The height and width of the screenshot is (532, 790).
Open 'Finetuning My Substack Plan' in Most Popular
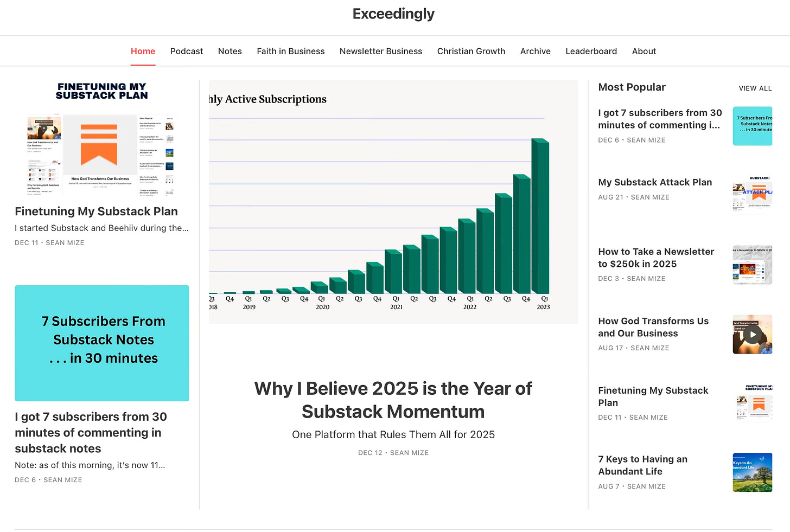pos(653,396)
